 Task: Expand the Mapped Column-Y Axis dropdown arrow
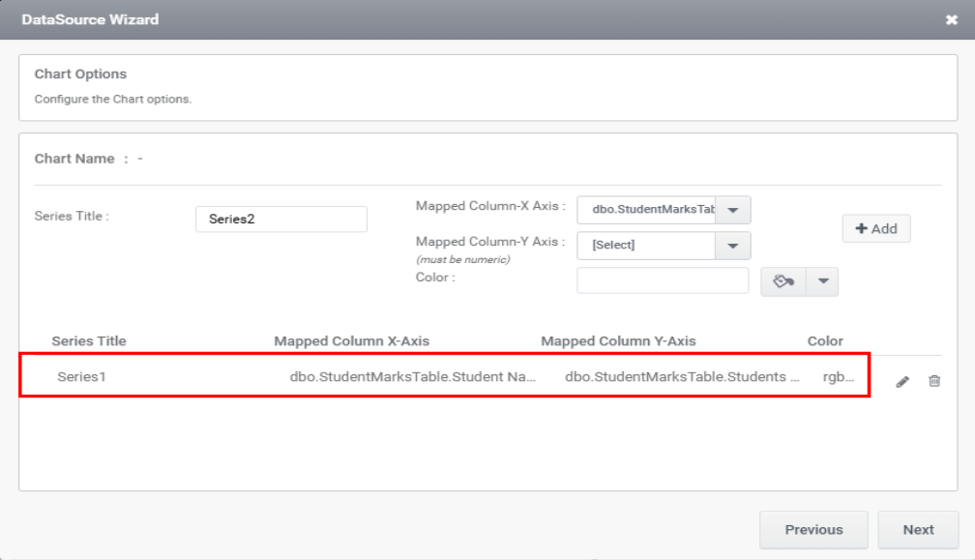click(733, 246)
